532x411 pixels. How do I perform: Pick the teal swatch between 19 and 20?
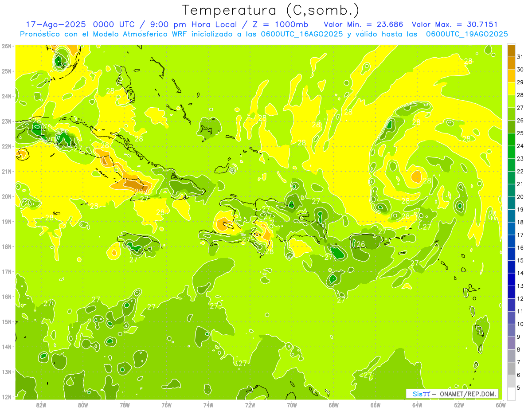click(511, 203)
